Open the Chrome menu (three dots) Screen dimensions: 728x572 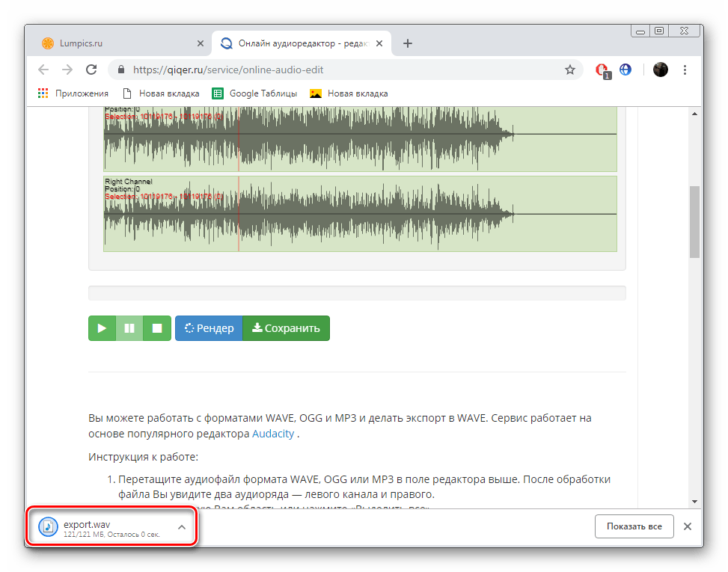(x=685, y=70)
